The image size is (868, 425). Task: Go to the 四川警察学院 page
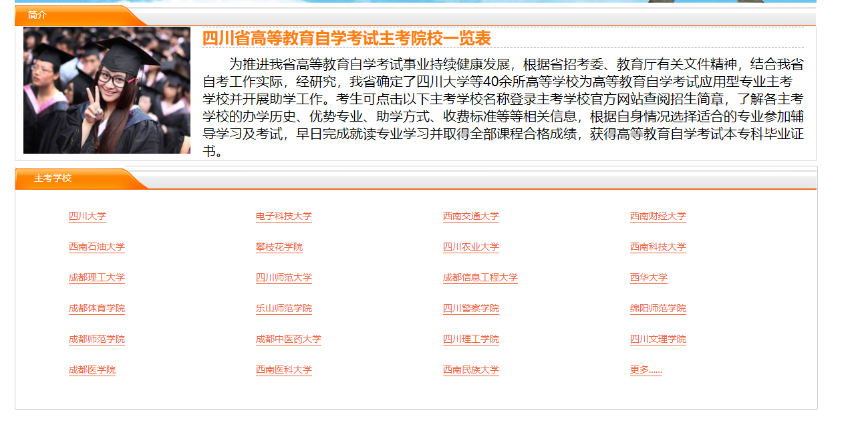[471, 309]
